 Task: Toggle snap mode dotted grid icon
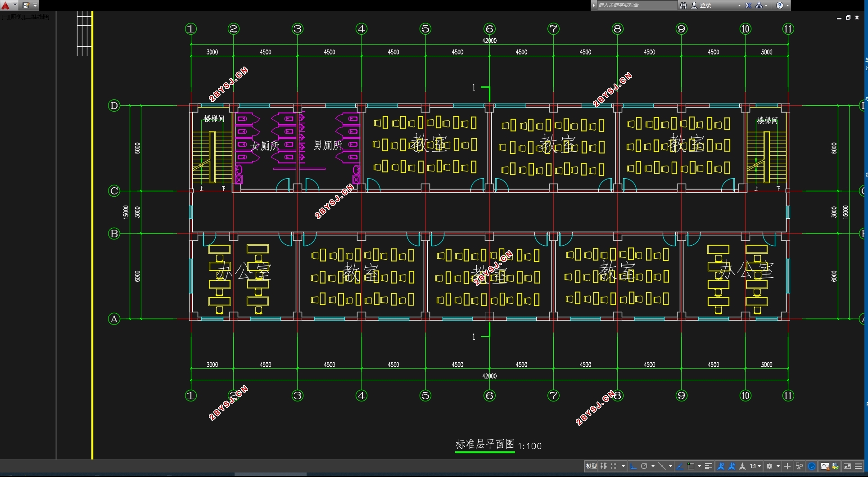point(614,466)
